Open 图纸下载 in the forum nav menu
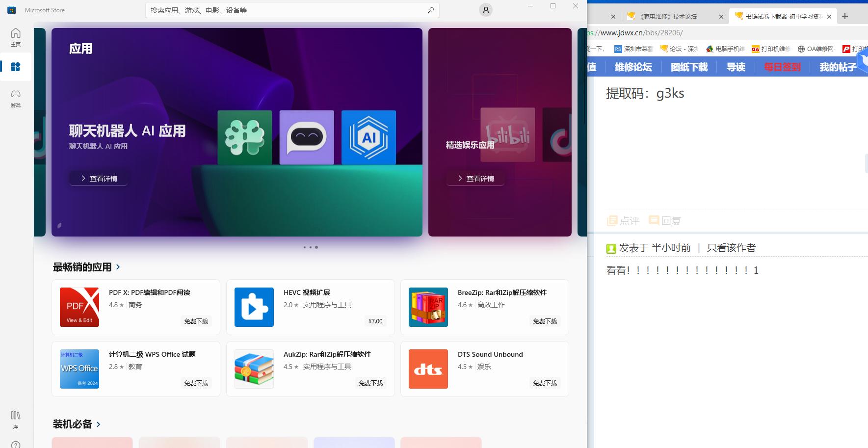The height and width of the screenshot is (448, 868). 689,67
